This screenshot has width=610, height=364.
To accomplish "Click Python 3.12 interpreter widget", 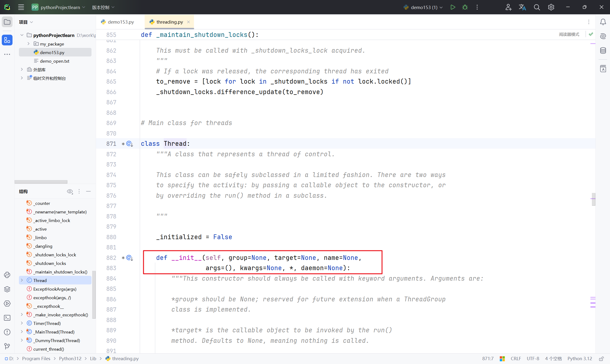I will pos(579,359).
